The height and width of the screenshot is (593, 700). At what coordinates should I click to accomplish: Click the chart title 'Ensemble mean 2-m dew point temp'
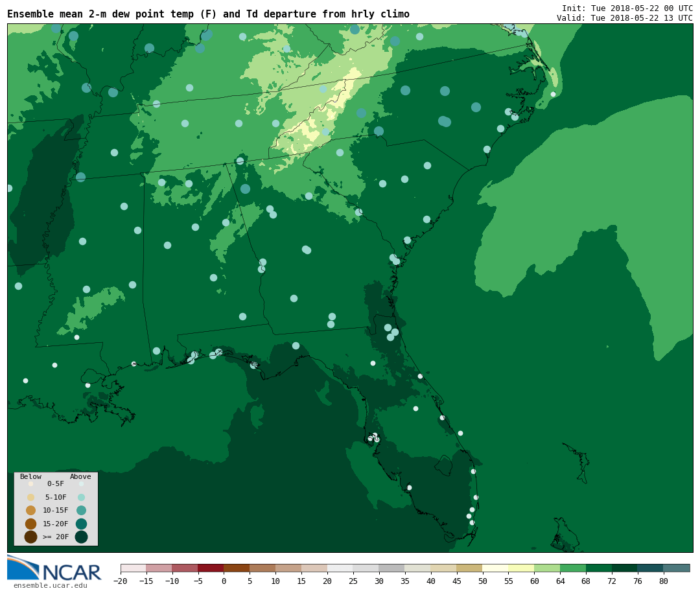(102, 14)
